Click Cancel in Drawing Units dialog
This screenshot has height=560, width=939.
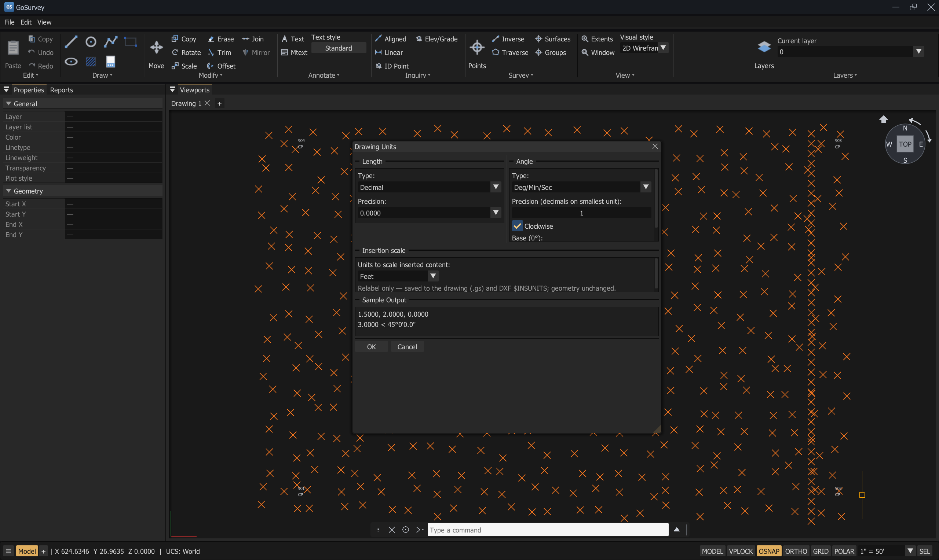tap(407, 347)
